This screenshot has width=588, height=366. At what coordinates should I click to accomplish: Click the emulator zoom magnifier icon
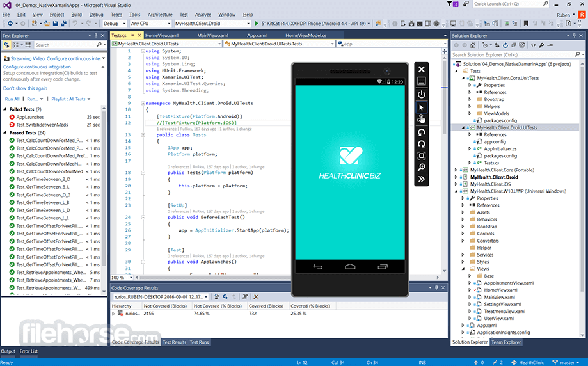[x=422, y=167]
